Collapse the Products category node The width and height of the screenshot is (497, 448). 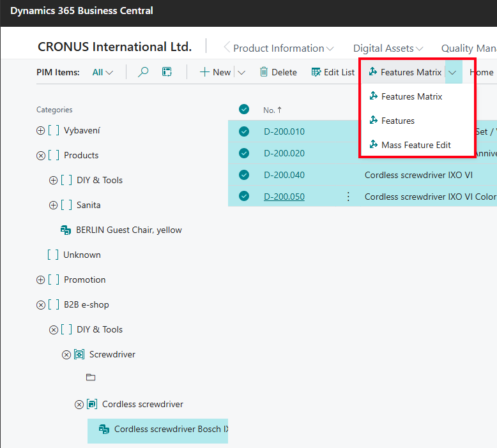(41, 156)
